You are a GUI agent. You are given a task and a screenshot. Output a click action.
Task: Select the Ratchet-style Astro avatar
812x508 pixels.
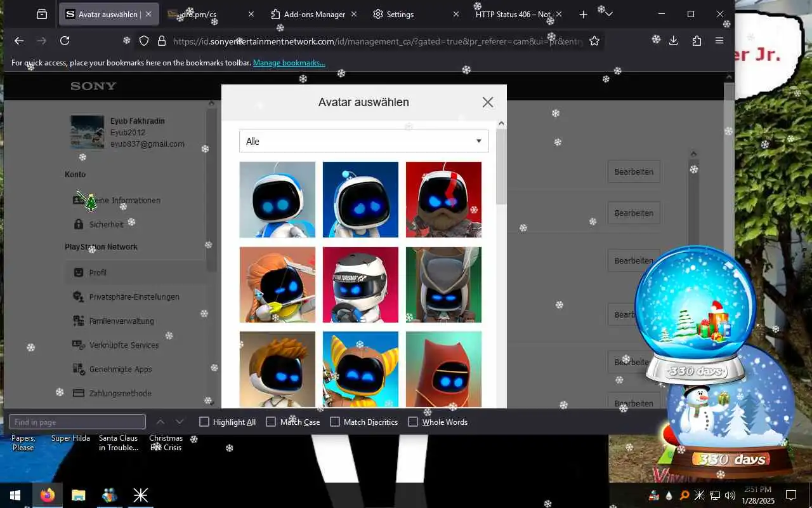click(360, 369)
